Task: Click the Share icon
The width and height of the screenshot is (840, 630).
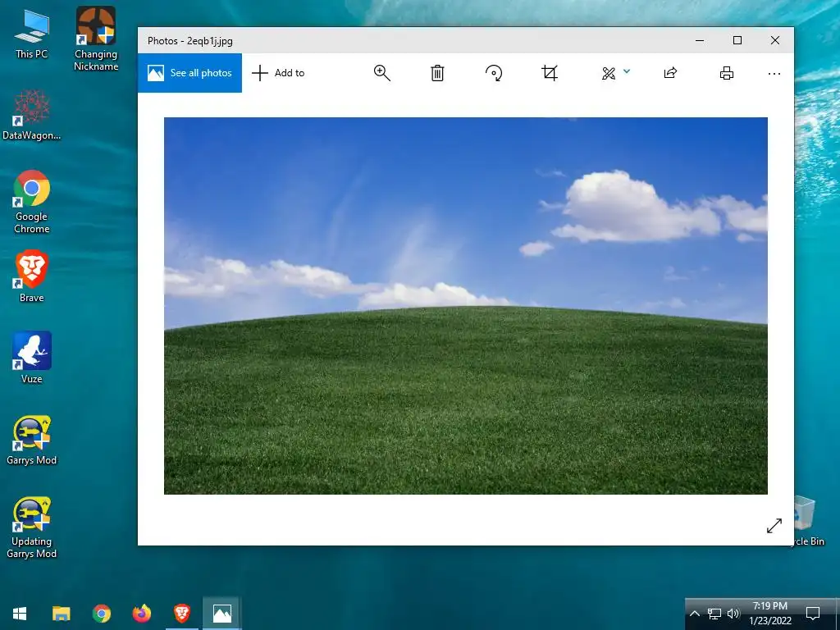Action: (671, 73)
